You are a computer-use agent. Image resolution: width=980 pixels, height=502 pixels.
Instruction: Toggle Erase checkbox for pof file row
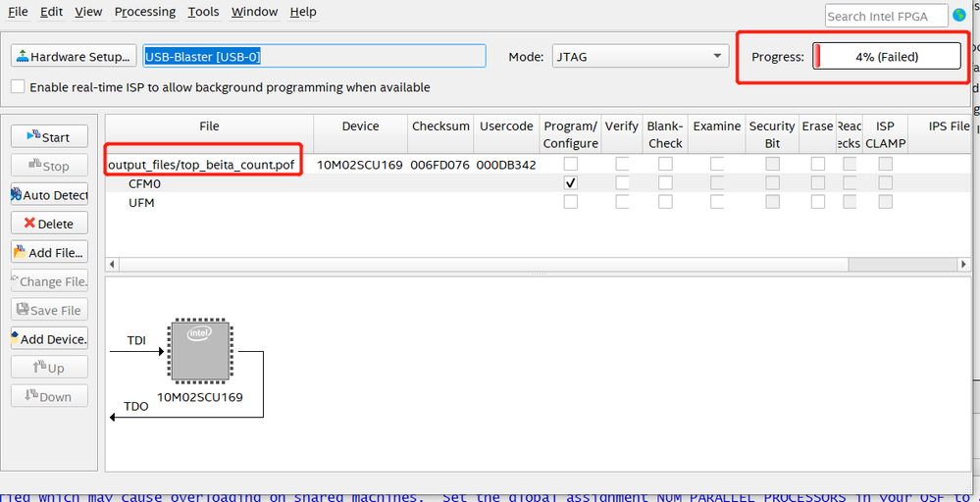(817, 164)
